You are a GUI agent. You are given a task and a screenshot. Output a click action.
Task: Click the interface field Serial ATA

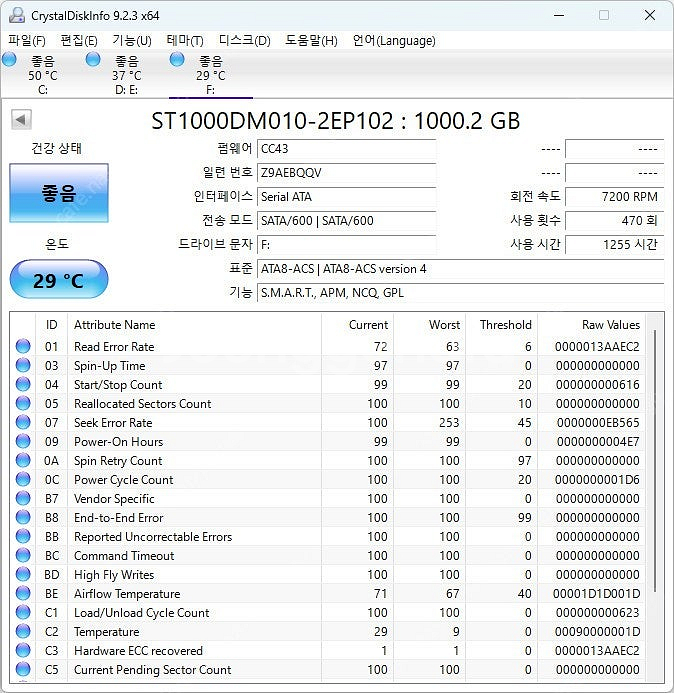point(347,196)
